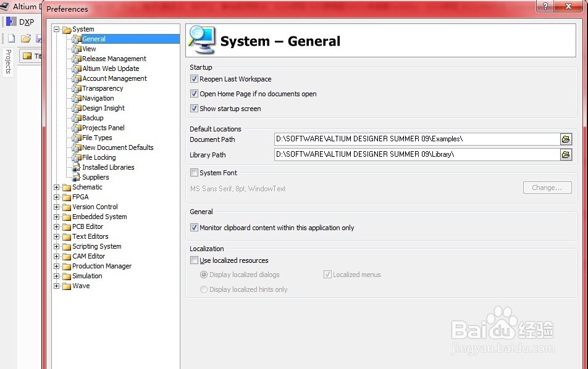
Task: Expand the Schematic tree node
Action: (57, 187)
